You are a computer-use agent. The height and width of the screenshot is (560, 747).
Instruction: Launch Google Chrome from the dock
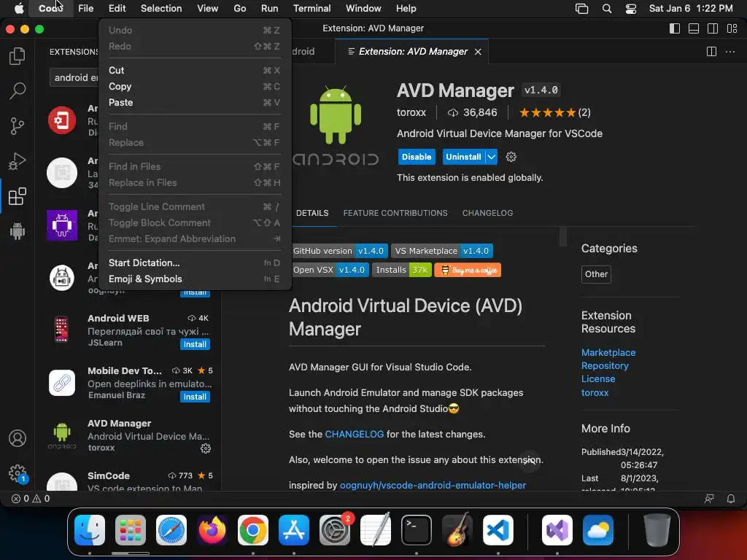coord(253,530)
